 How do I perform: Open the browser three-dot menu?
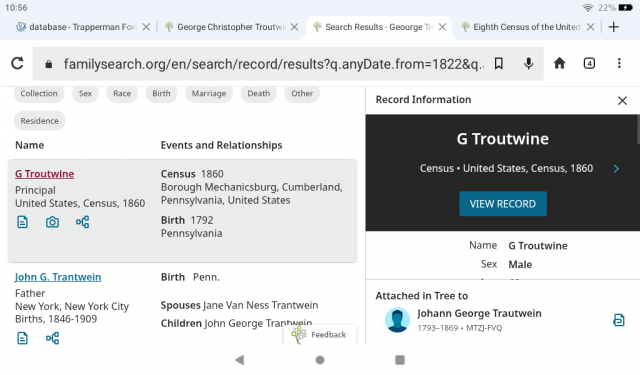619,63
